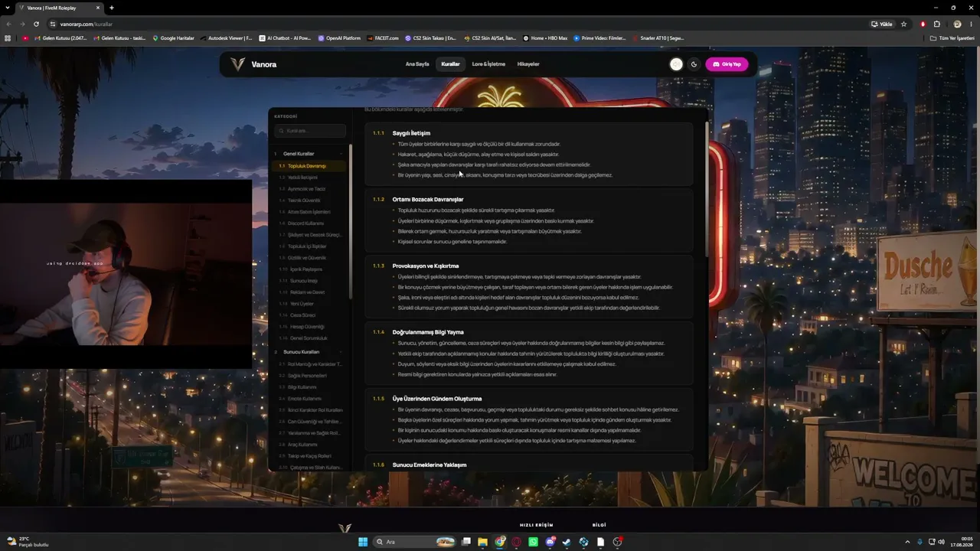Viewport: 980px width, 551px height.
Task: Open Teknik Güvenlik sidebar entry
Action: 304,201
